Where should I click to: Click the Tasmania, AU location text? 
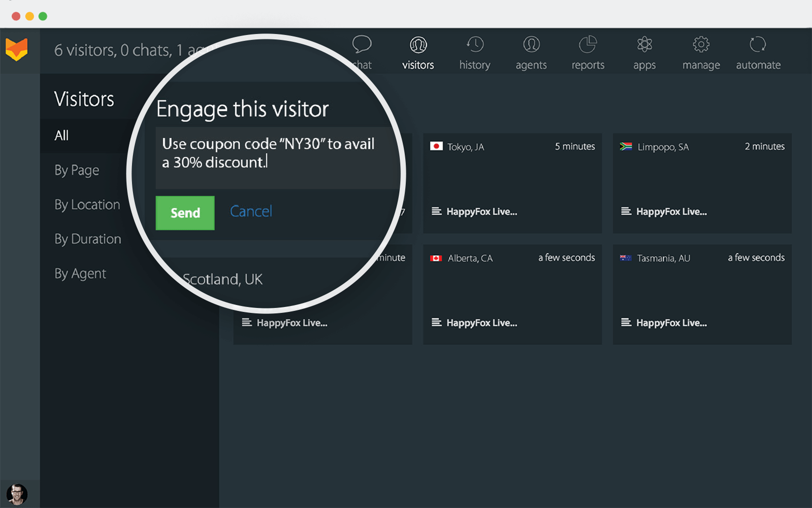point(664,258)
